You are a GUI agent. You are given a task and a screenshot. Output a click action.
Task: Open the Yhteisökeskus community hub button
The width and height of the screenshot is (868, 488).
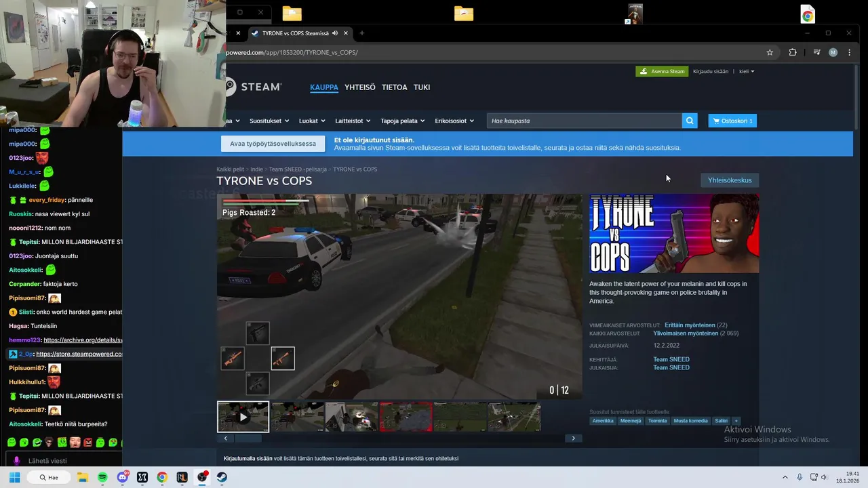click(730, 180)
